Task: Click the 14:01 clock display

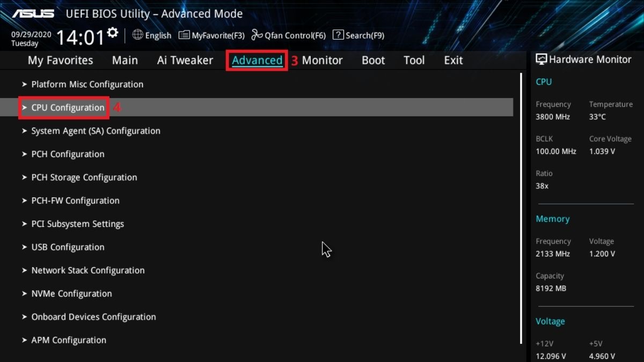Action: click(x=80, y=38)
